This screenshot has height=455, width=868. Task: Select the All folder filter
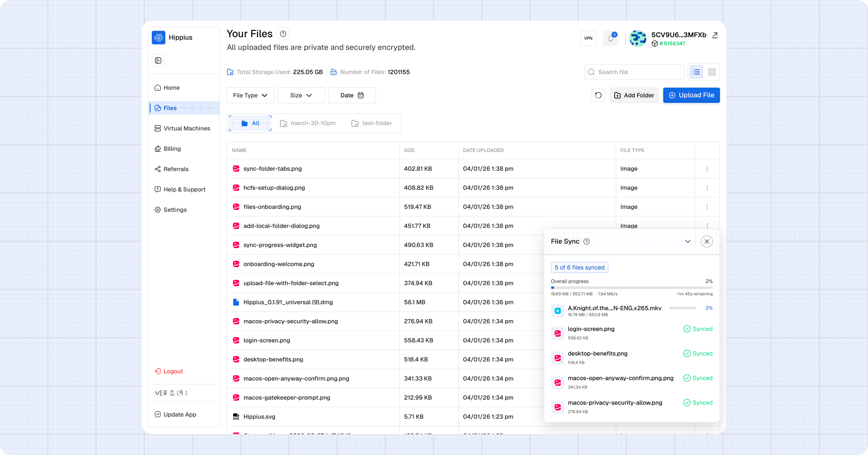250,123
